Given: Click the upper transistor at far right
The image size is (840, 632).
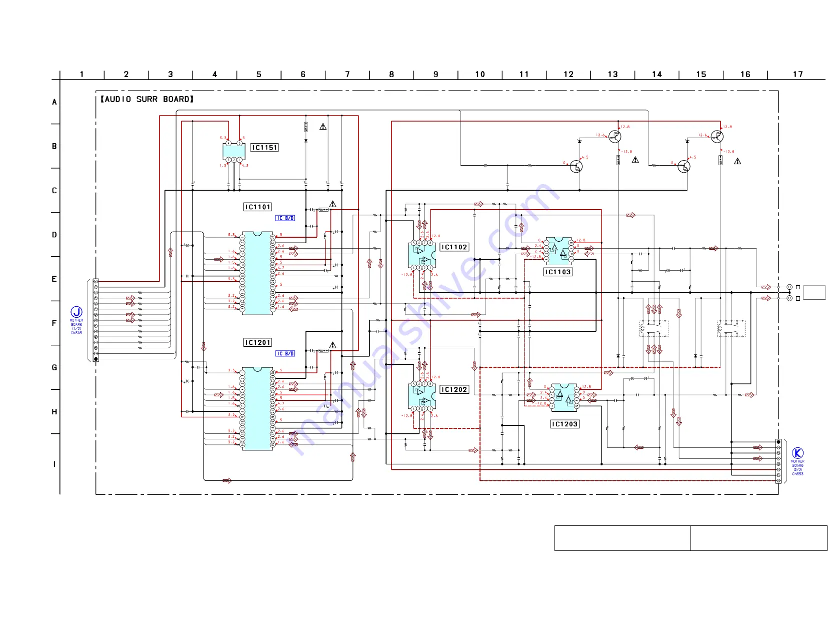Looking at the screenshot, I should 717,136.
